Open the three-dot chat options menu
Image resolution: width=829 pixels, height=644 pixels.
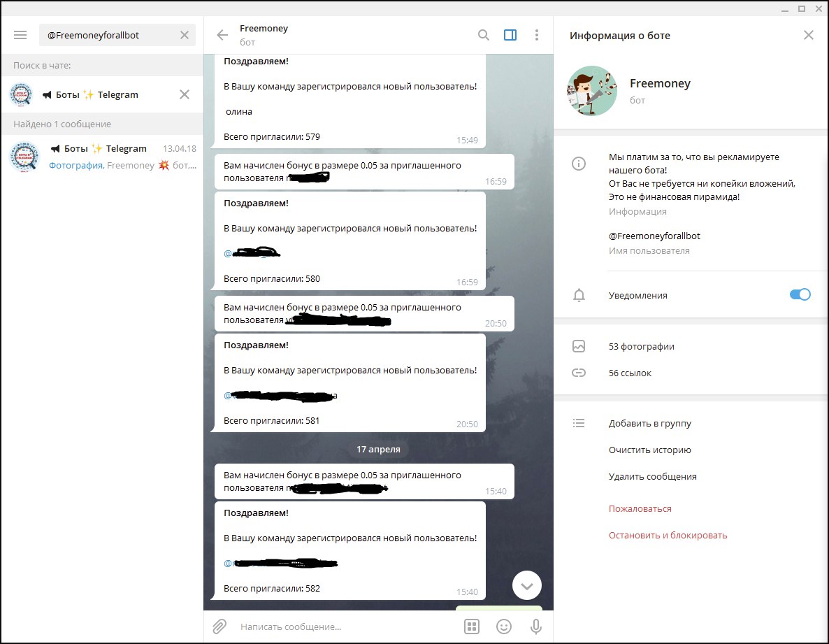click(x=537, y=35)
